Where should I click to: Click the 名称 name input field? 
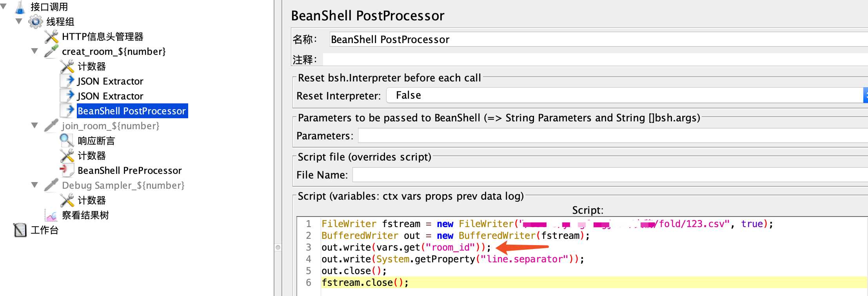point(599,40)
